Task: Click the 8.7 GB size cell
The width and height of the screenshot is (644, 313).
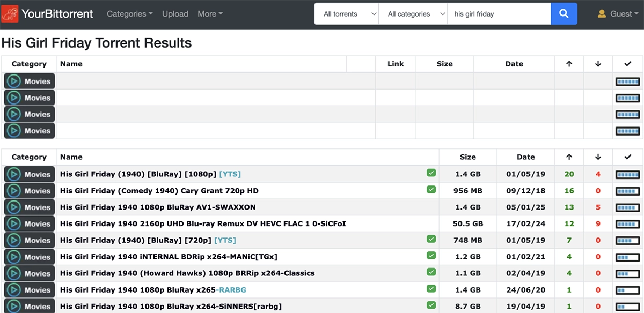Action: click(x=468, y=307)
